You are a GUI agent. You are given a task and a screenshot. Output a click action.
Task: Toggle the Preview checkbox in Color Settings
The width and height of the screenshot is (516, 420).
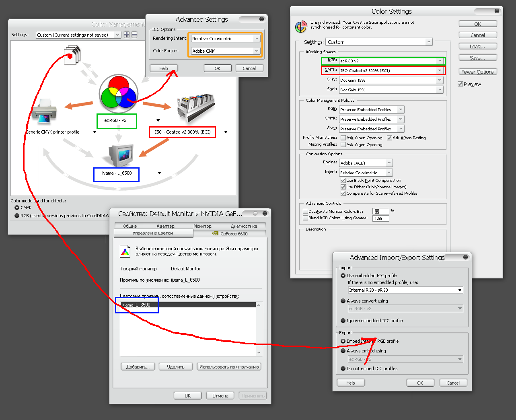(460, 84)
